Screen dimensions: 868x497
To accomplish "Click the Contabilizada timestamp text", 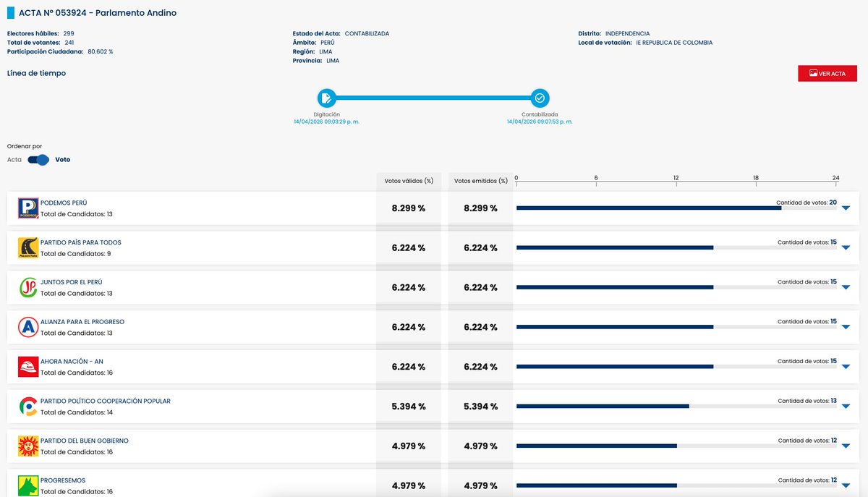I will (540, 122).
